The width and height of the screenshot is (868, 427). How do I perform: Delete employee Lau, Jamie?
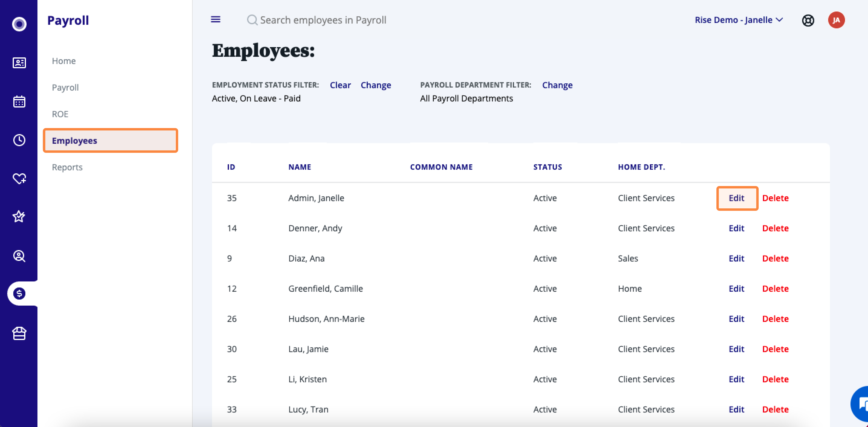[x=775, y=349]
